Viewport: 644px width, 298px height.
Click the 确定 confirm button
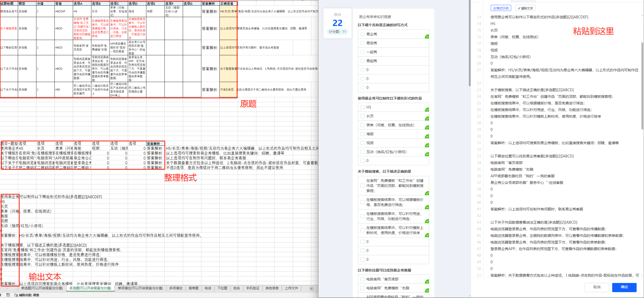point(624,287)
